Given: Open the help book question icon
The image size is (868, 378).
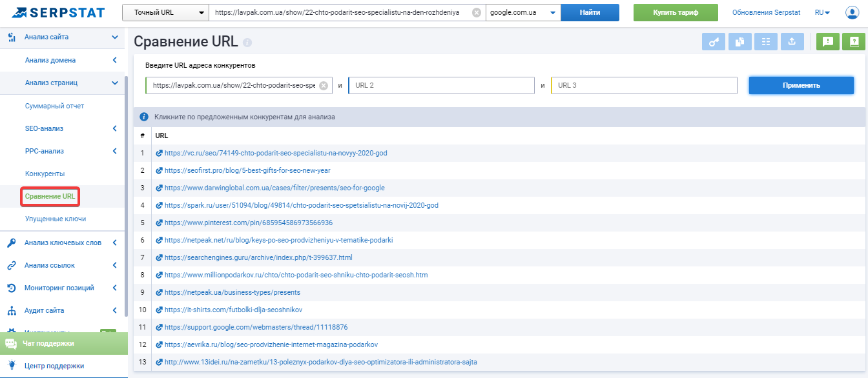Looking at the screenshot, I should (854, 42).
